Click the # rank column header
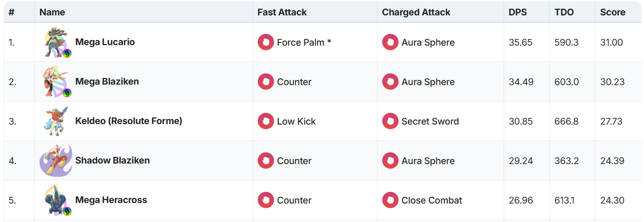 tap(11, 12)
